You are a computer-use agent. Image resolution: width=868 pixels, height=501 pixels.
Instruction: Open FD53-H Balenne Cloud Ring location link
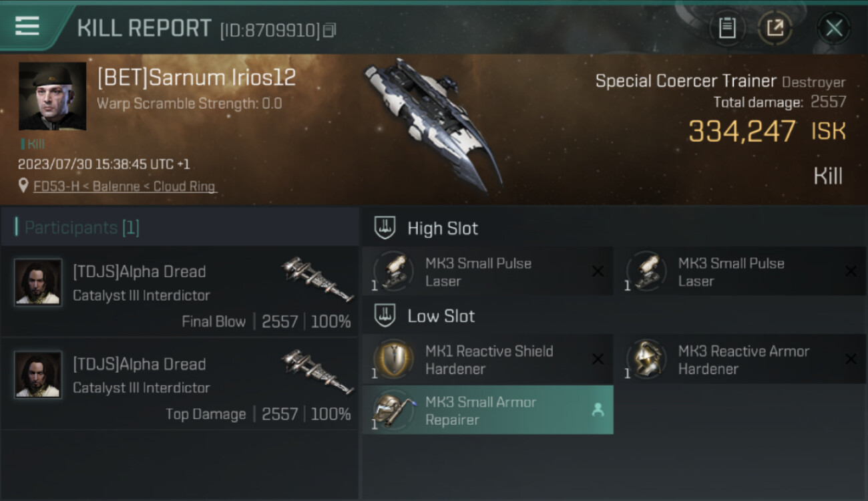point(125,186)
